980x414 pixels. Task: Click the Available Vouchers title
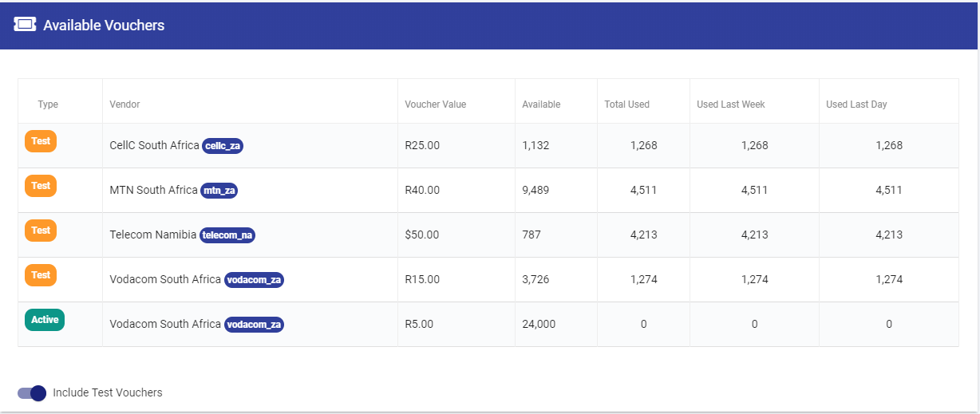(x=104, y=26)
